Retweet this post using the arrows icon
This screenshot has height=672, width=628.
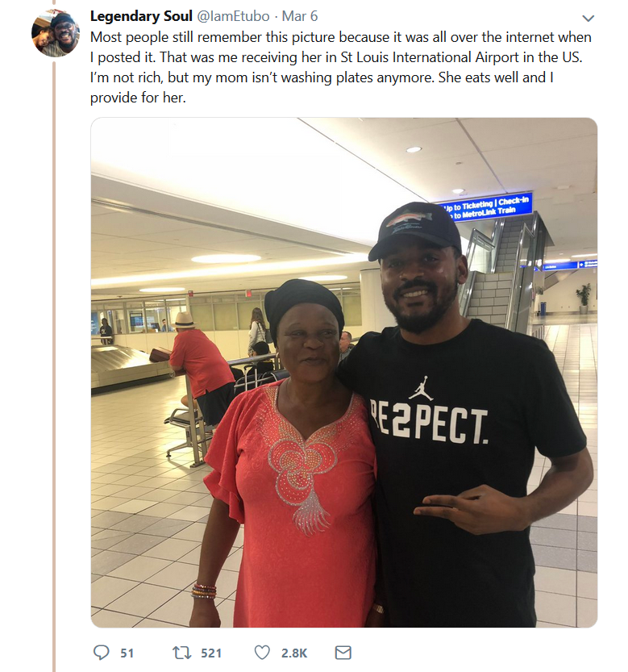181,653
